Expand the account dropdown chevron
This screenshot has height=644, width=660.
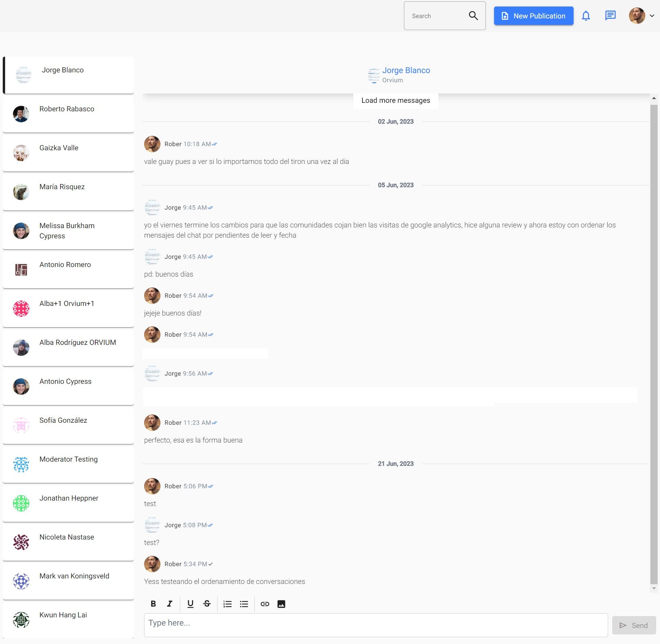(x=652, y=16)
